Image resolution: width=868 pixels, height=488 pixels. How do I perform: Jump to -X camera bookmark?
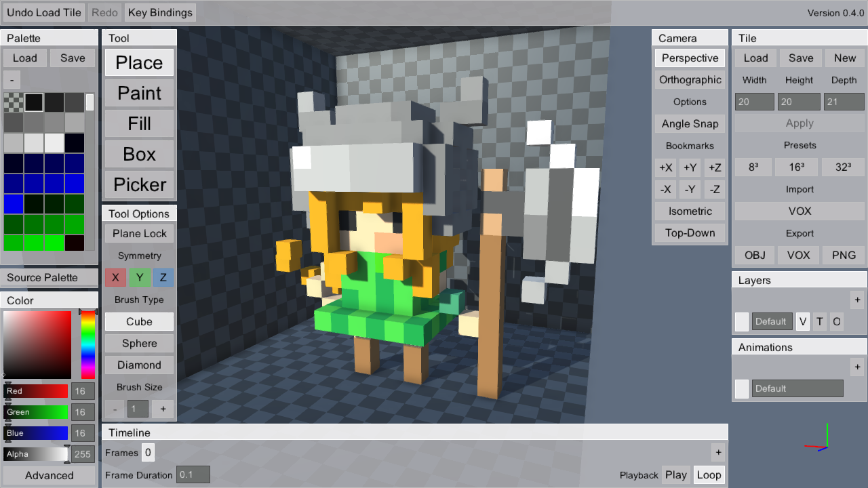click(x=666, y=189)
